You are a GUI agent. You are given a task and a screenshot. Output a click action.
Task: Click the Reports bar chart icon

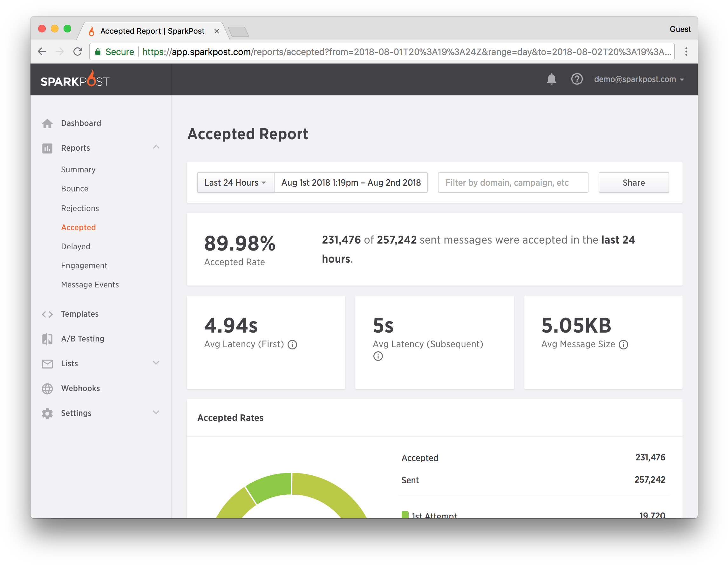click(47, 148)
